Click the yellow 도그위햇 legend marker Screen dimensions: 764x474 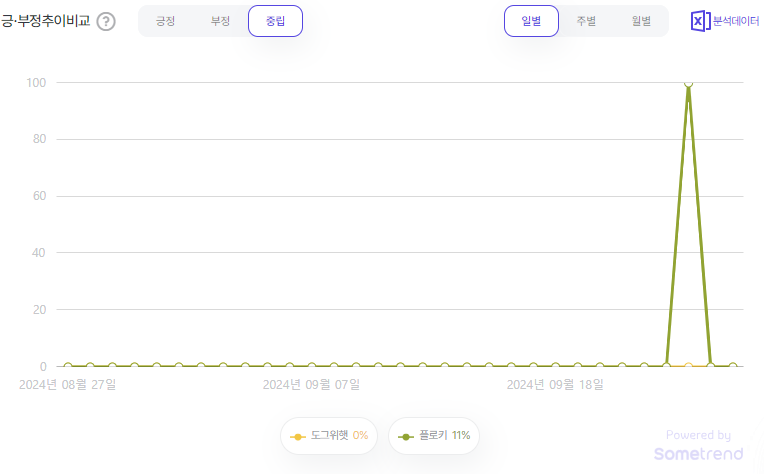297,437
